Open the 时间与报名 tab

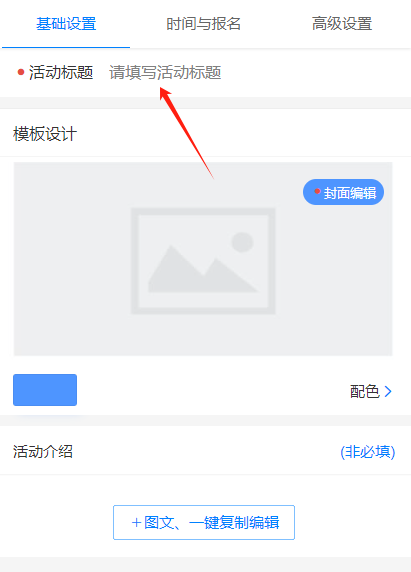click(203, 24)
